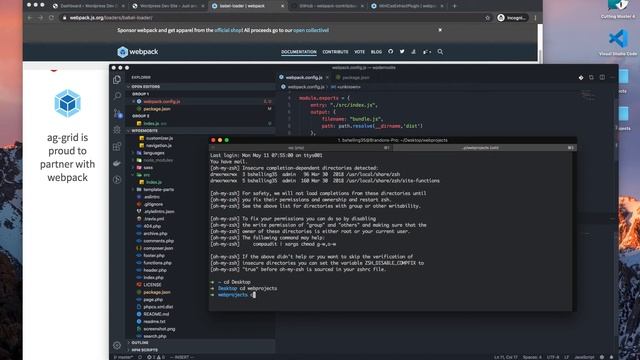Screen dimensions: 640x360
Task: Open DOCUMENTATION in webpack nav
Action: (x=299, y=52)
